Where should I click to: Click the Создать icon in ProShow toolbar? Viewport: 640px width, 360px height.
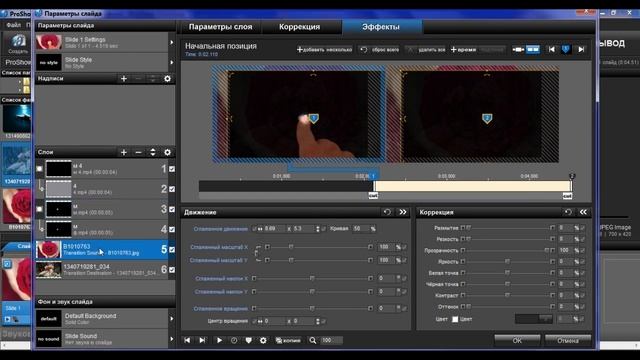coord(18,44)
